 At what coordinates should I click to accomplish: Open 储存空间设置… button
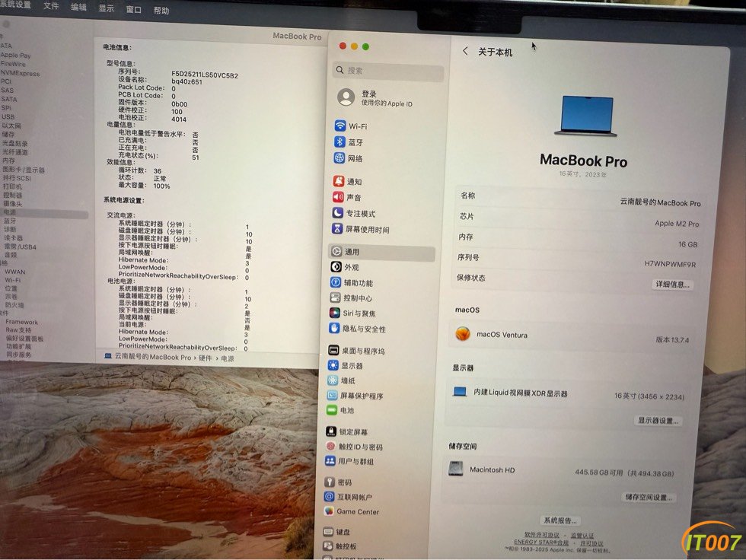coord(649,498)
